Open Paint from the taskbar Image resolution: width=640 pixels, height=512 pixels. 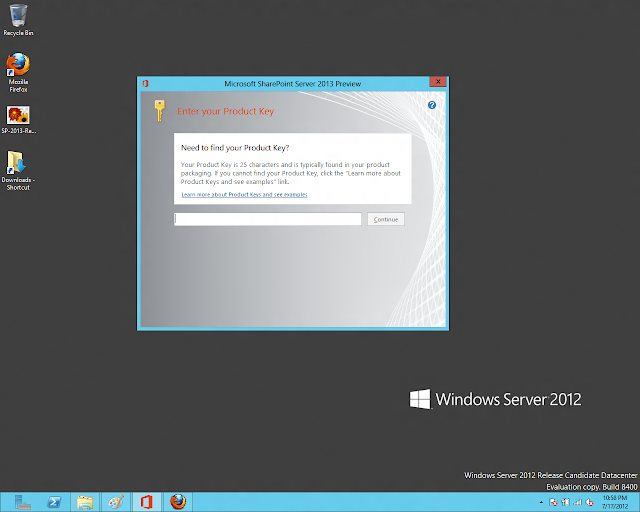[x=116, y=502]
